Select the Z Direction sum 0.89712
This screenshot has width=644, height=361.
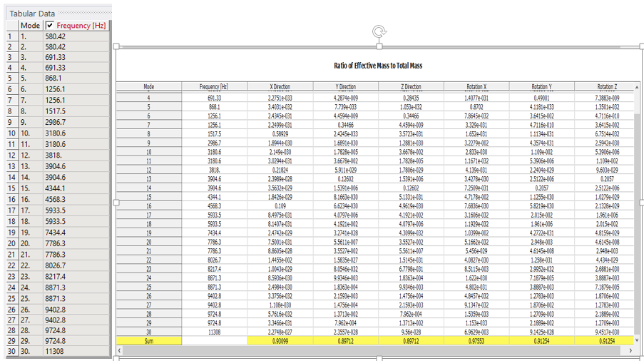coord(411,341)
